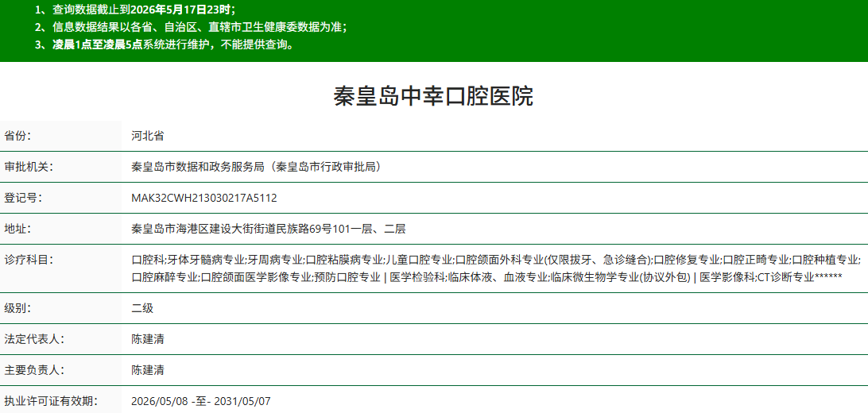The height and width of the screenshot is (413, 868).
Task: Click the 登记号 label
Action: pyautogui.click(x=23, y=198)
